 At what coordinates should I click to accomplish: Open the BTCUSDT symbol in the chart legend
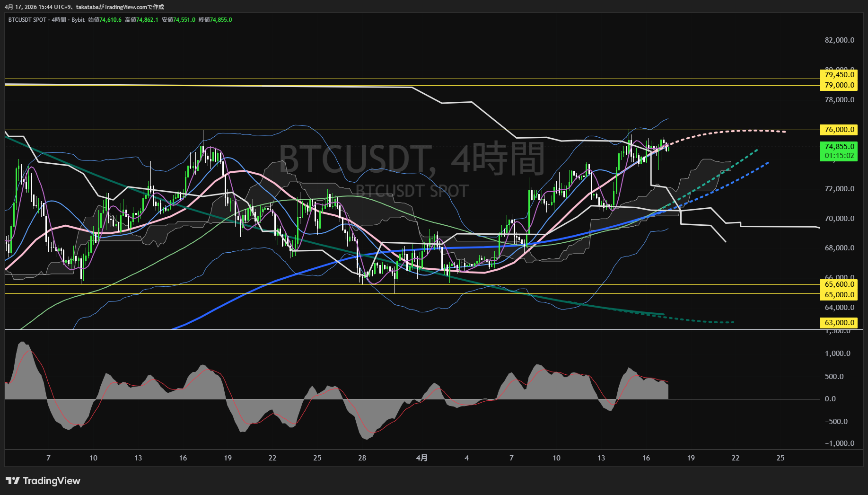(21, 20)
